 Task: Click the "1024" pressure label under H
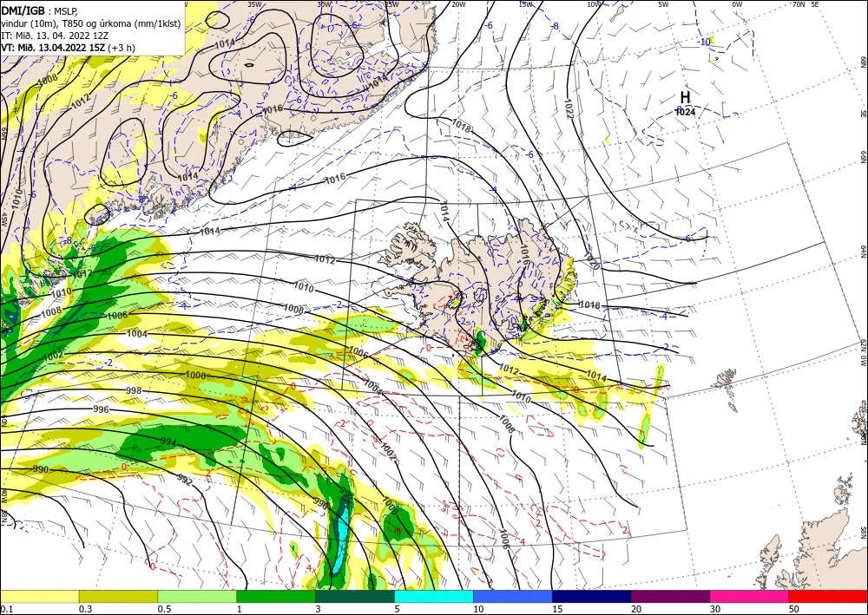(x=686, y=112)
